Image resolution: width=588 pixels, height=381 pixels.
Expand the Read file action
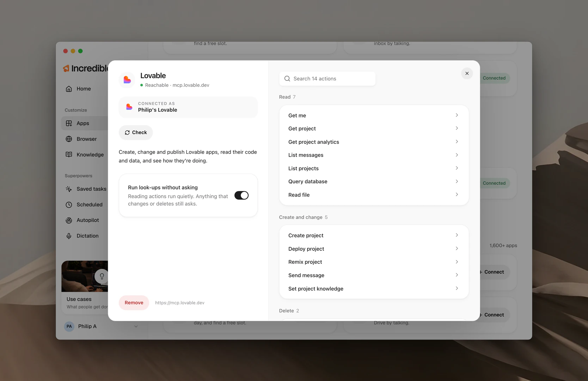pos(374,195)
